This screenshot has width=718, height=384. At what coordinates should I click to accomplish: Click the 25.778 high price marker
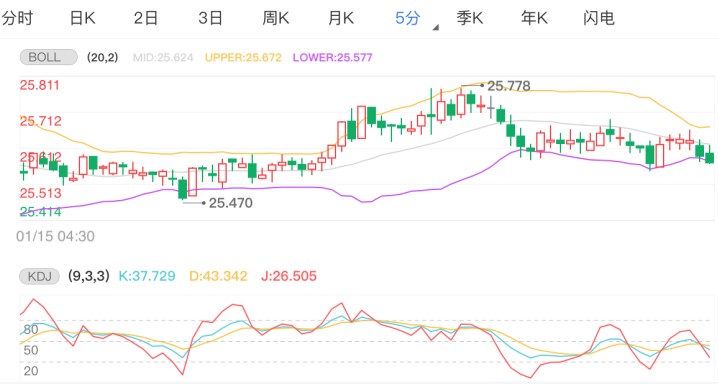point(508,86)
